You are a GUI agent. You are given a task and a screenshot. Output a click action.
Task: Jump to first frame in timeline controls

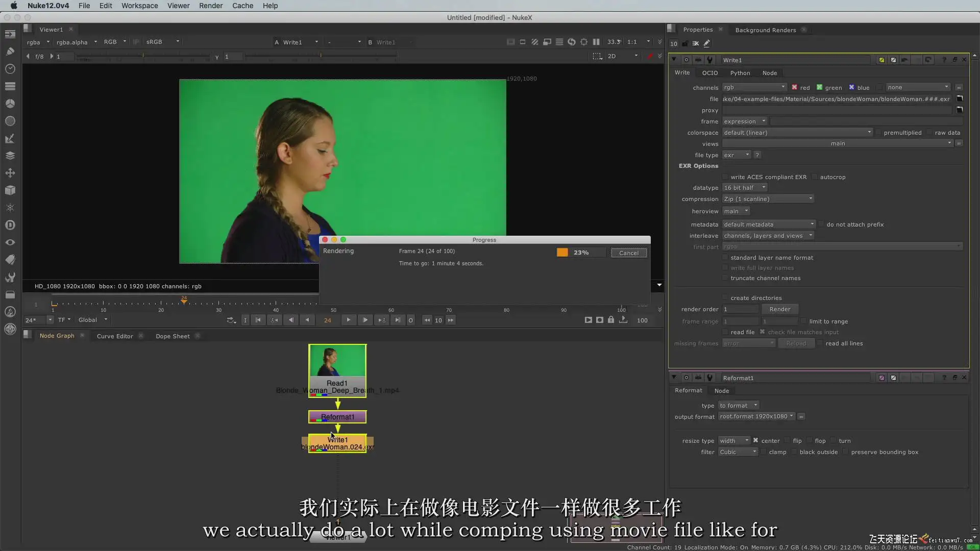pos(258,320)
